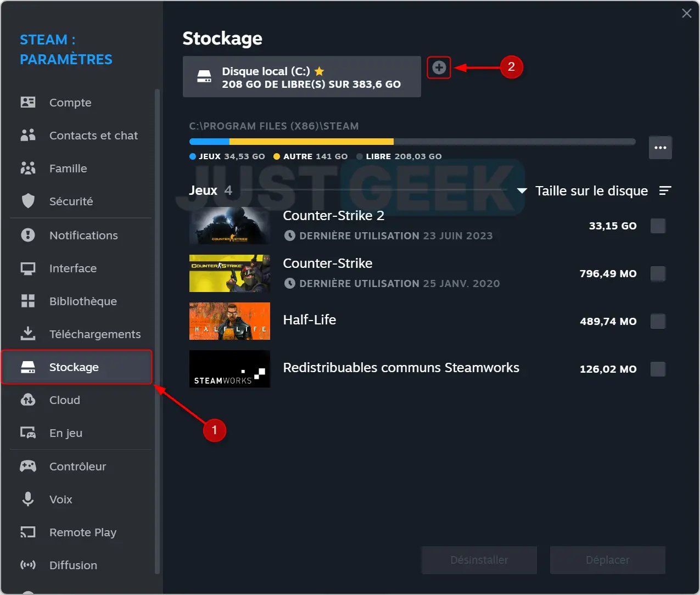Image resolution: width=700 pixels, height=595 pixels.
Task: Open the three-dots storage options icon
Action: point(660,147)
